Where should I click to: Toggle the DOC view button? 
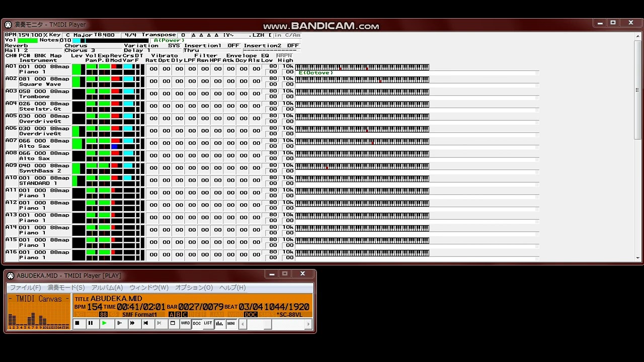(197, 323)
